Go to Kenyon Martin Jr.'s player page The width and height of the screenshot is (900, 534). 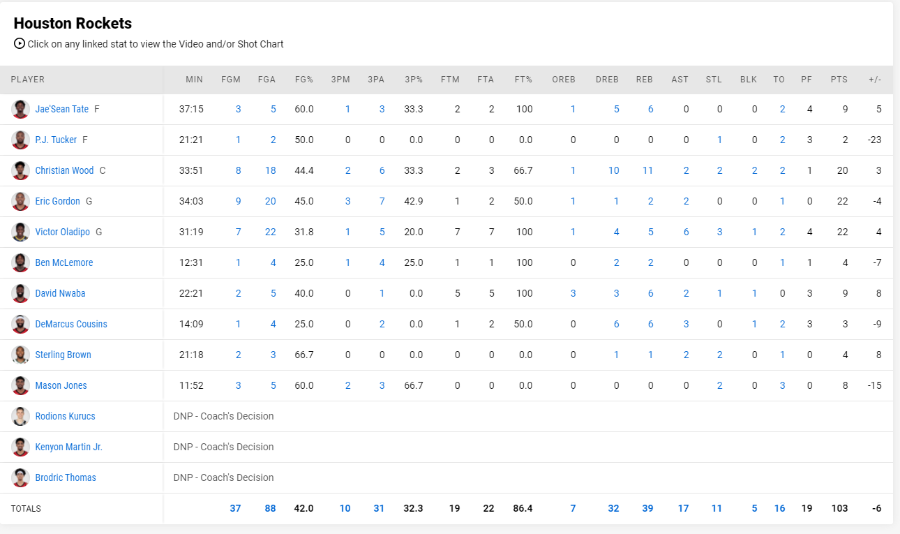point(68,447)
